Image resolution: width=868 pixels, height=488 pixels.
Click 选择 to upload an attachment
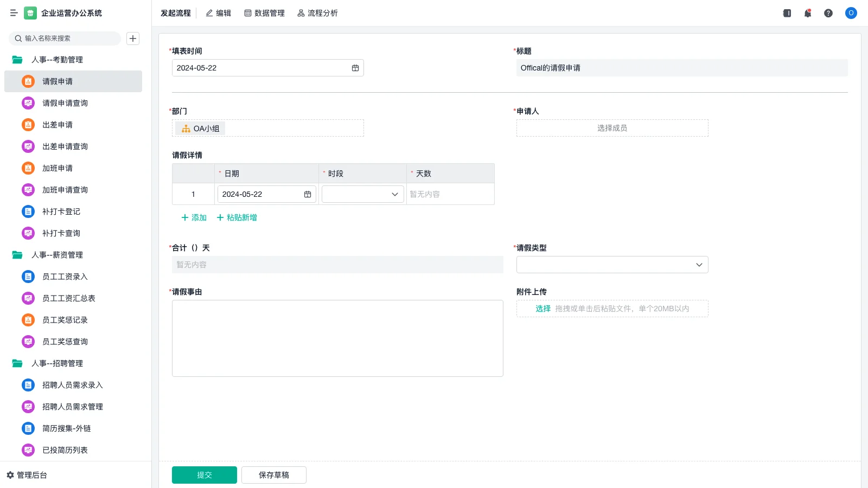click(x=542, y=309)
